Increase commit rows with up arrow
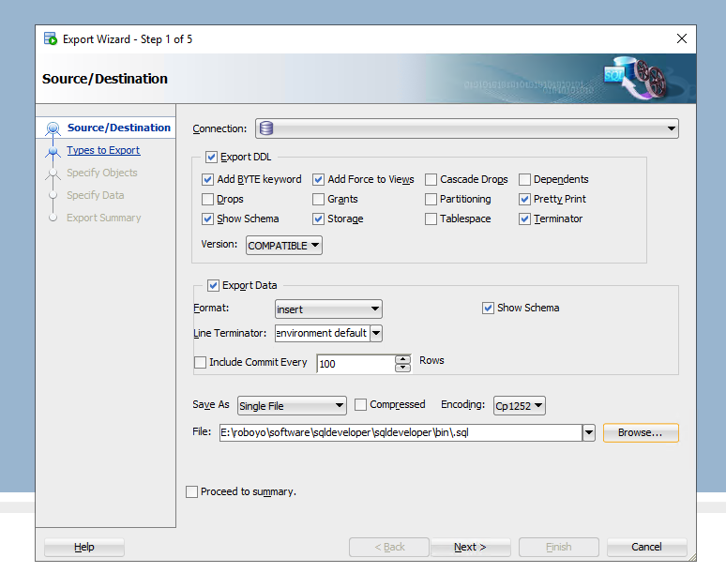726x588 pixels. click(x=402, y=359)
